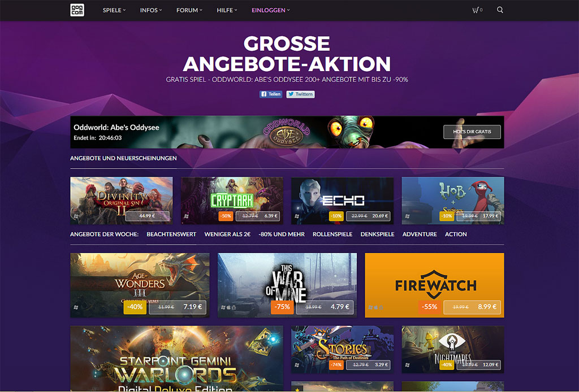
Task: Tweet using the Twitter Twittern button
Action: [x=300, y=94]
